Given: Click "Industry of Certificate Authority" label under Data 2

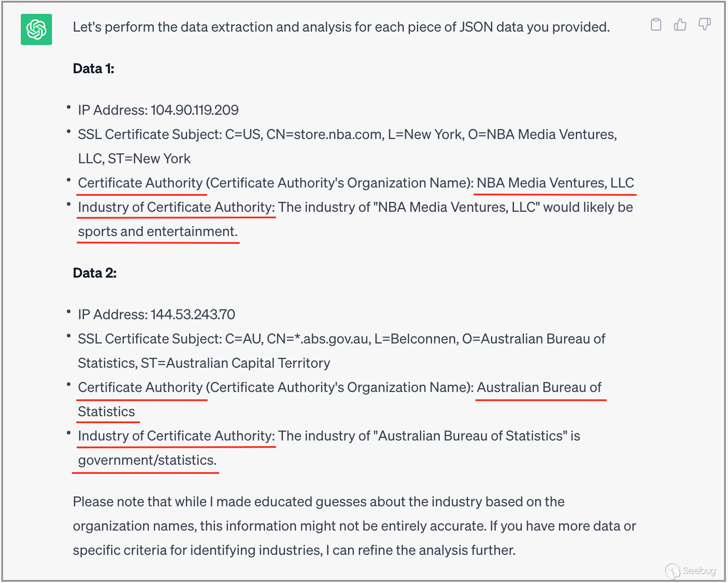Looking at the screenshot, I should [x=176, y=436].
